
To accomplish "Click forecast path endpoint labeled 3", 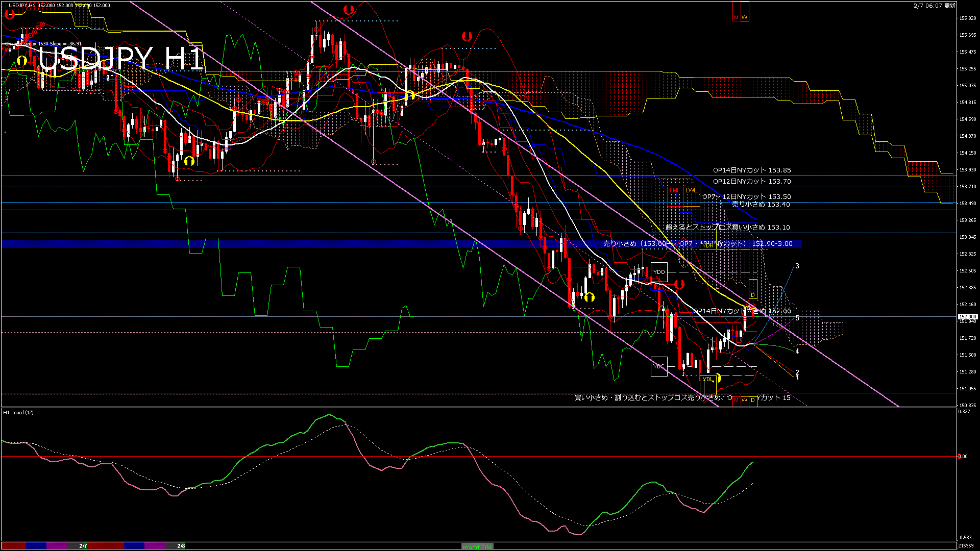I will [797, 266].
